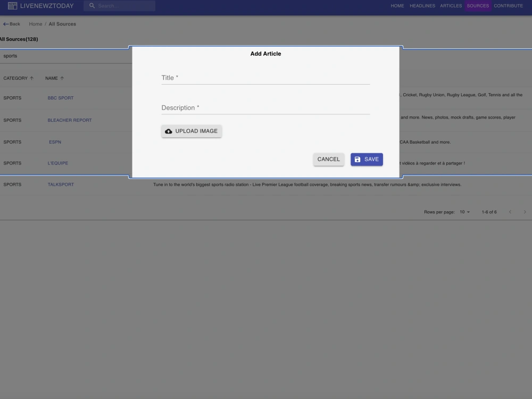Viewport: 532px width, 399px height.
Task: Click the sources filter field containing 'sports'
Action: pos(66,56)
